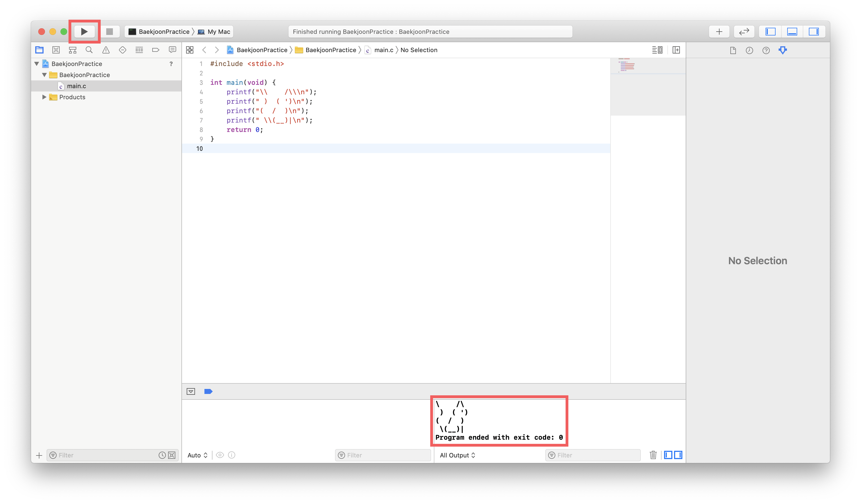The image size is (861, 504).
Task: Click main.c in the breadcrumb bar
Action: click(x=383, y=50)
